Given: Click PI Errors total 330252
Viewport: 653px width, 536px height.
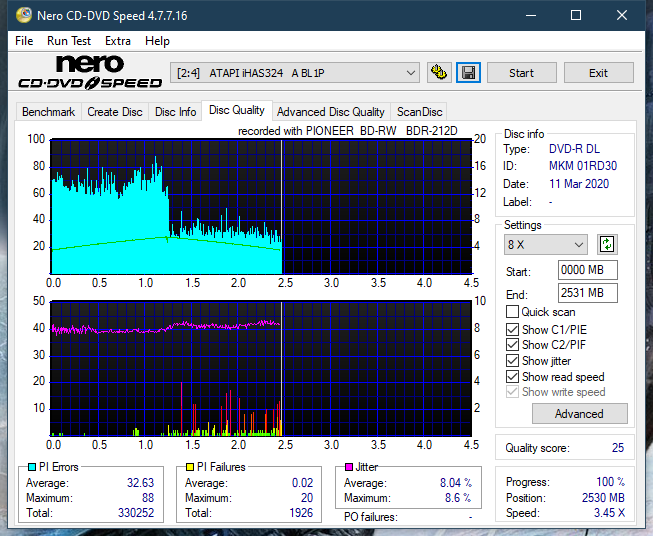Looking at the screenshot, I should coord(136,513).
